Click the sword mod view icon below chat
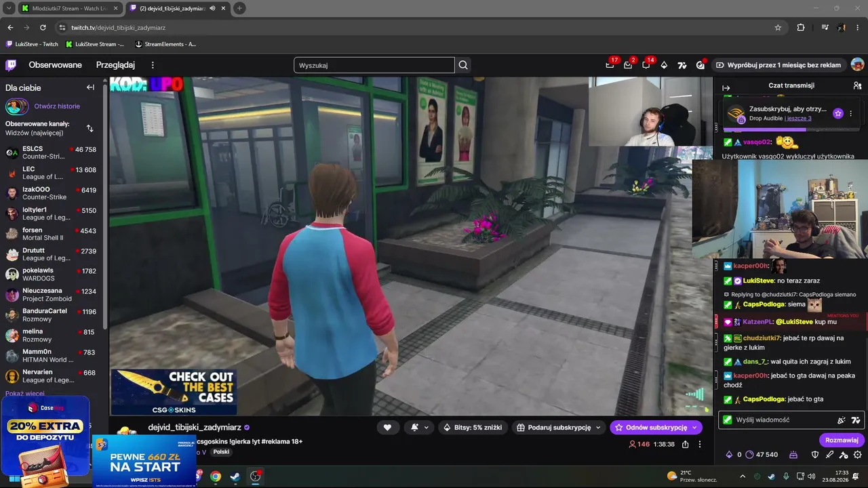The height and width of the screenshot is (488, 868). (x=829, y=455)
